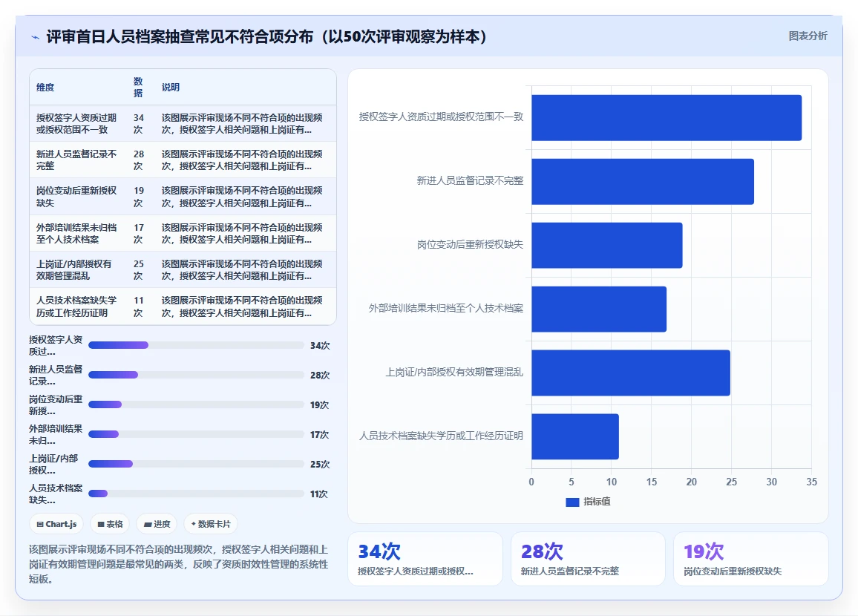Select the 进度 tag chip
This screenshot has width=858, height=616.
point(157,524)
